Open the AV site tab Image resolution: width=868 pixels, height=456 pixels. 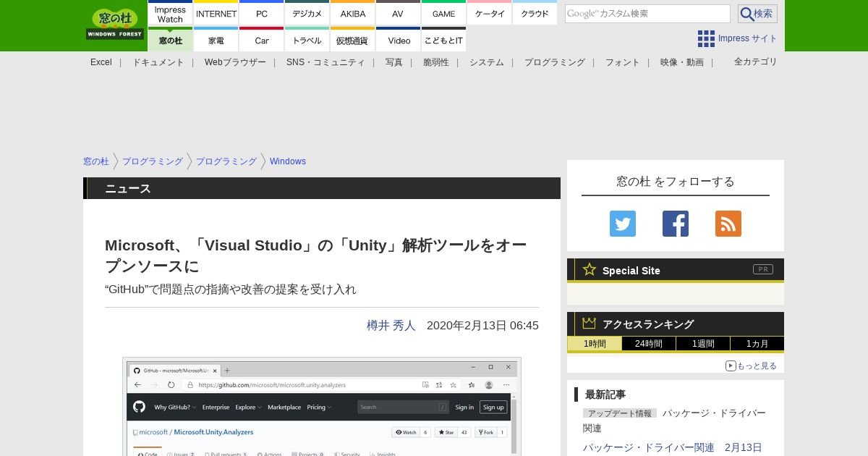click(x=398, y=13)
